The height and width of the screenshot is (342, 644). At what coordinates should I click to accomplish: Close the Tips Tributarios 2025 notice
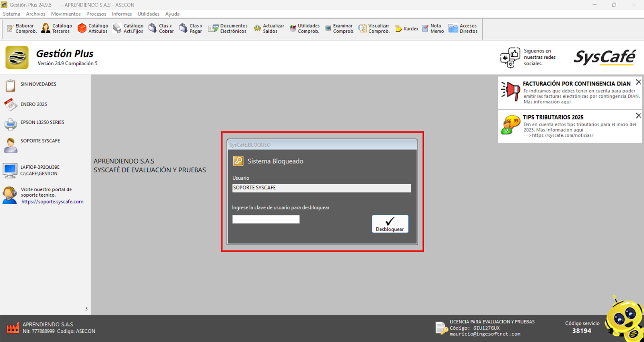click(x=638, y=116)
